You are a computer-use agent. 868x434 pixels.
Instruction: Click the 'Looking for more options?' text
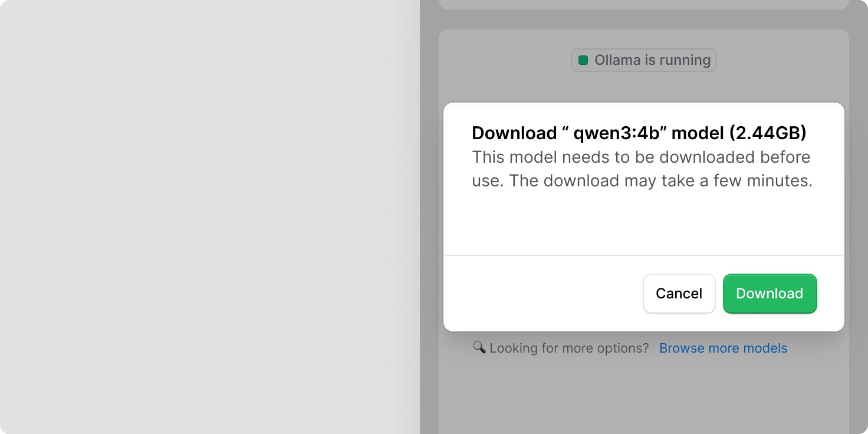[x=569, y=348]
